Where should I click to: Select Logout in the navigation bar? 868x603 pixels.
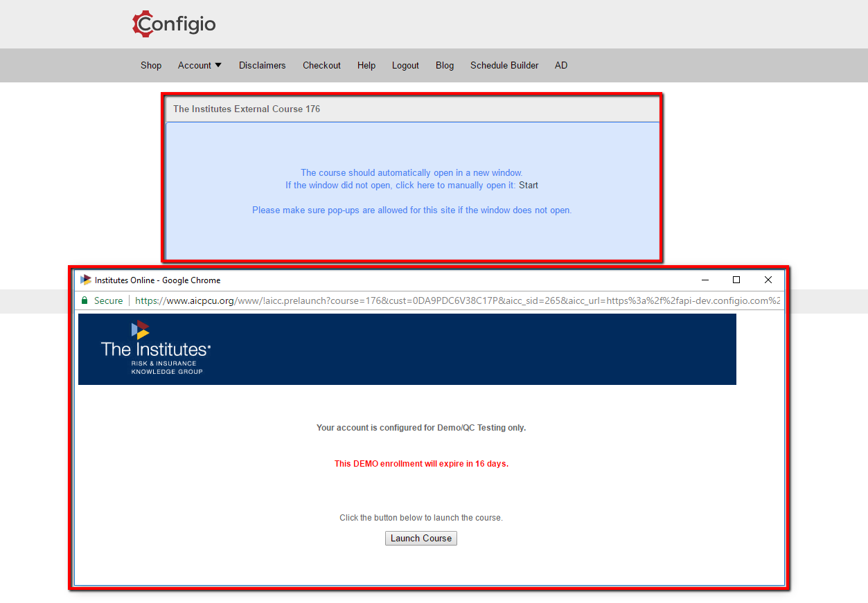pos(405,65)
